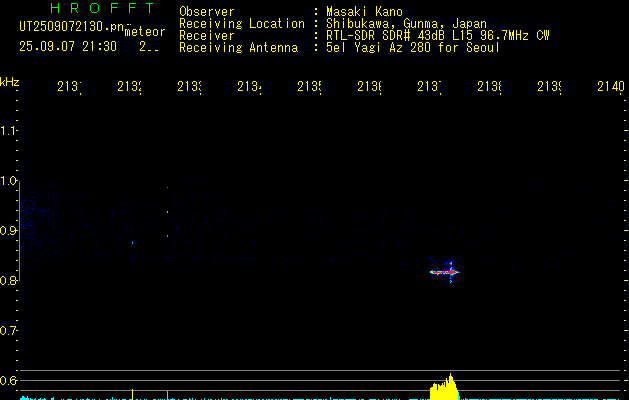Click the cyan spike marker at the bottom

167,395
